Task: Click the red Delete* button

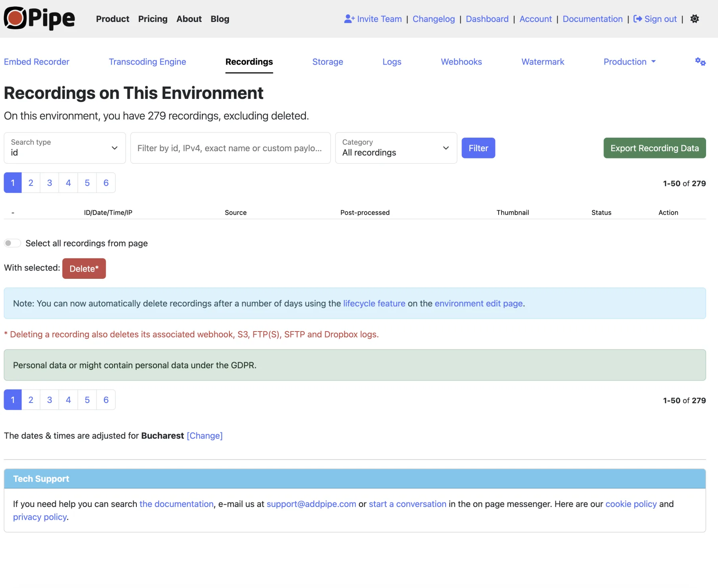Action: click(x=84, y=268)
